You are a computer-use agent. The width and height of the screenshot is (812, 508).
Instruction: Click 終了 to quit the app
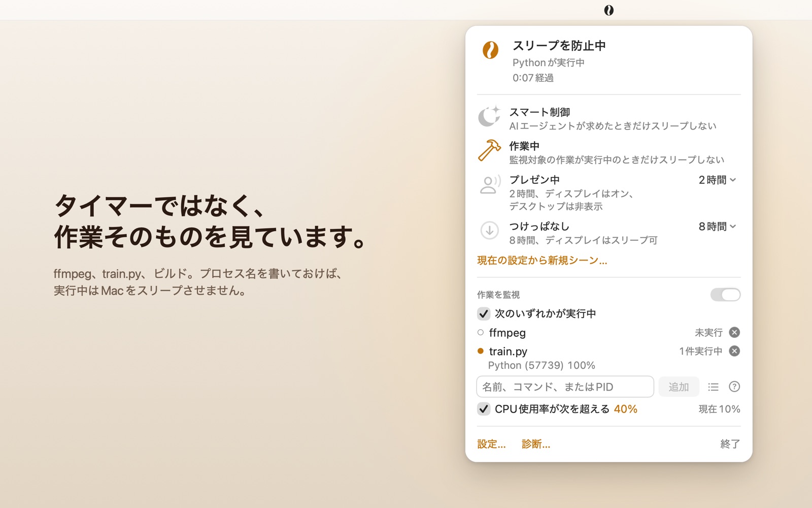(x=730, y=444)
